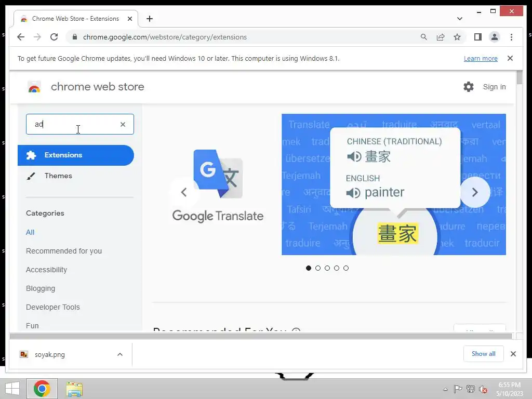Reload the Chrome Web Store page
This screenshot has width=532, height=399.
(x=54, y=37)
